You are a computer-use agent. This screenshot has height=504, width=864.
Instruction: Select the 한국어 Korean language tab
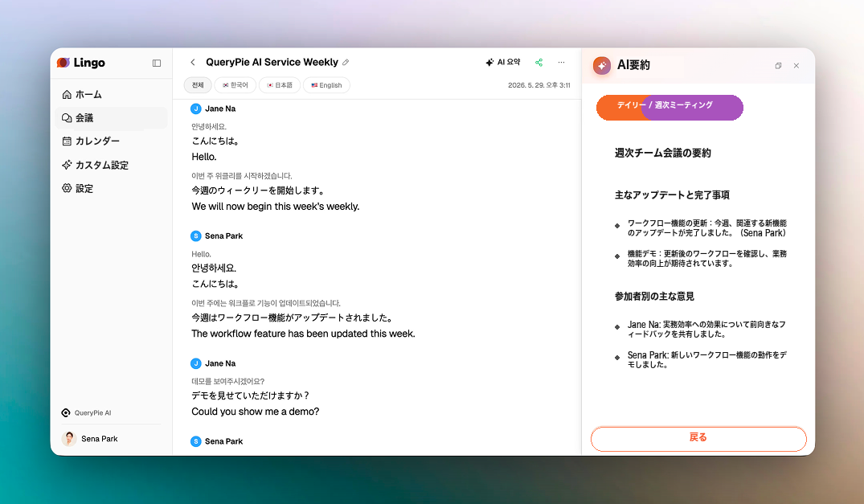pos(235,85)
